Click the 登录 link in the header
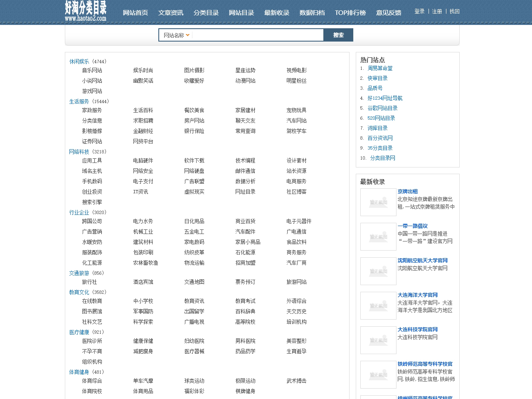Viewport: 532px width, 399px height. [x=419, y=12]
